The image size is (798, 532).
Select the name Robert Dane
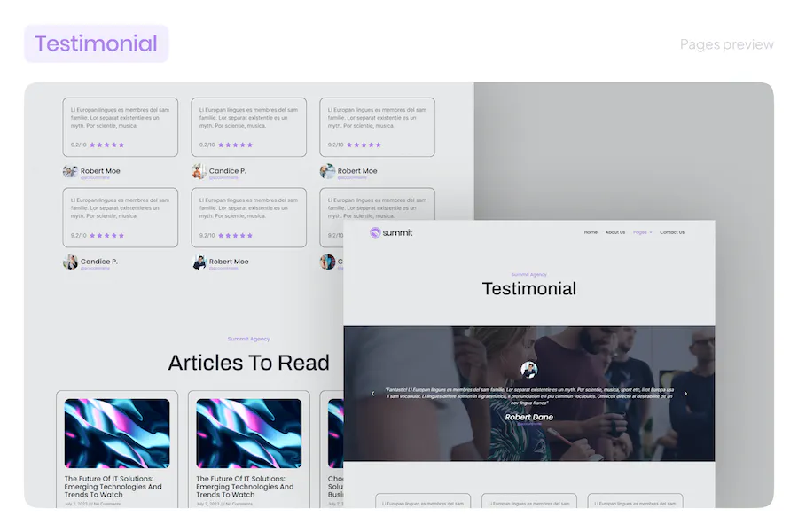click(x=528, y=417)
